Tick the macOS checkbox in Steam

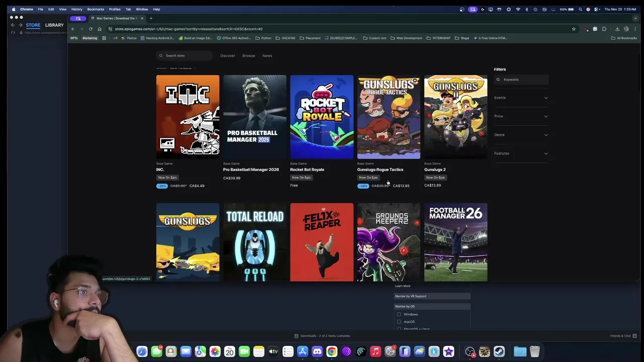point(399,322)
